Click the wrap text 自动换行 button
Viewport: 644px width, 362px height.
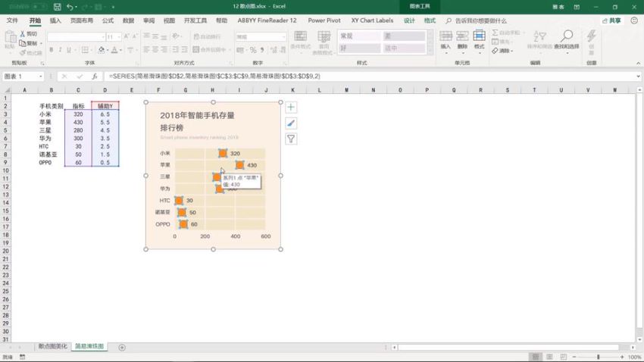(x=207, y=37)
